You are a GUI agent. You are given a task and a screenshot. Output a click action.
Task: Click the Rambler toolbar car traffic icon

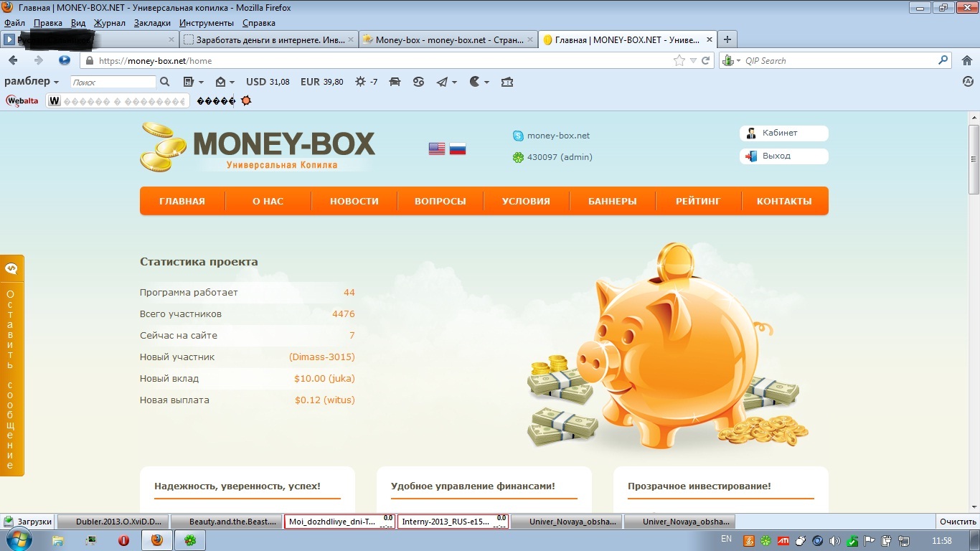395,82
